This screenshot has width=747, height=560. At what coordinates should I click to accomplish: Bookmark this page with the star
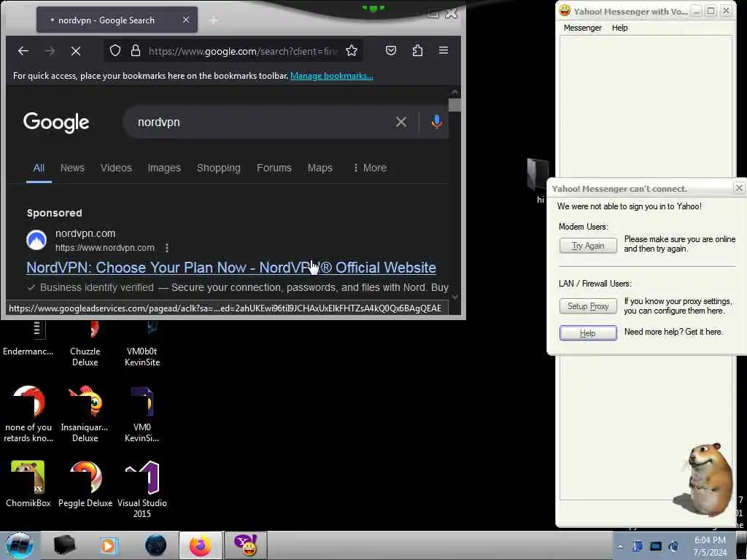[x=352, y=50]
